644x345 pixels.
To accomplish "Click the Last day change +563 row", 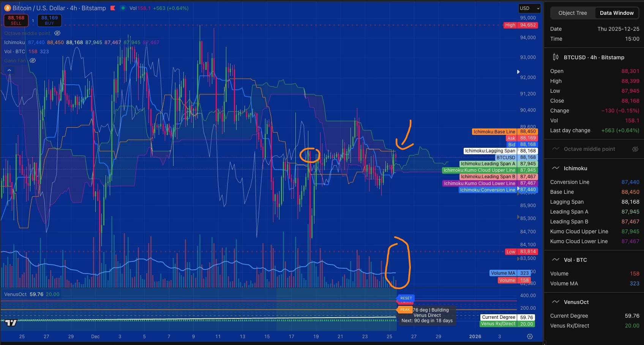I will [595, 130].
